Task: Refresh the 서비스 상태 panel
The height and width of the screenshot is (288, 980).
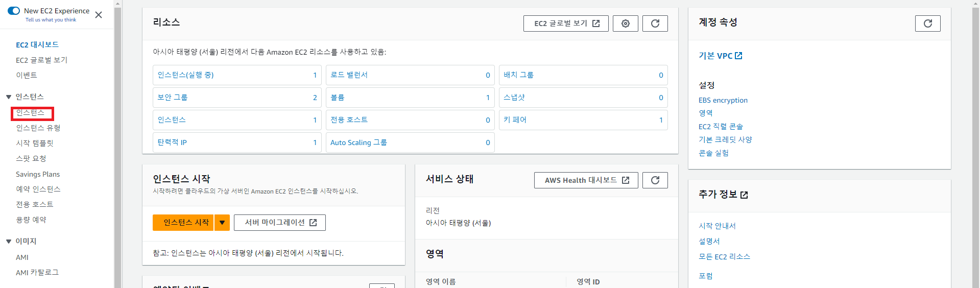Action: pyautogui.click(x=655, y=180)
